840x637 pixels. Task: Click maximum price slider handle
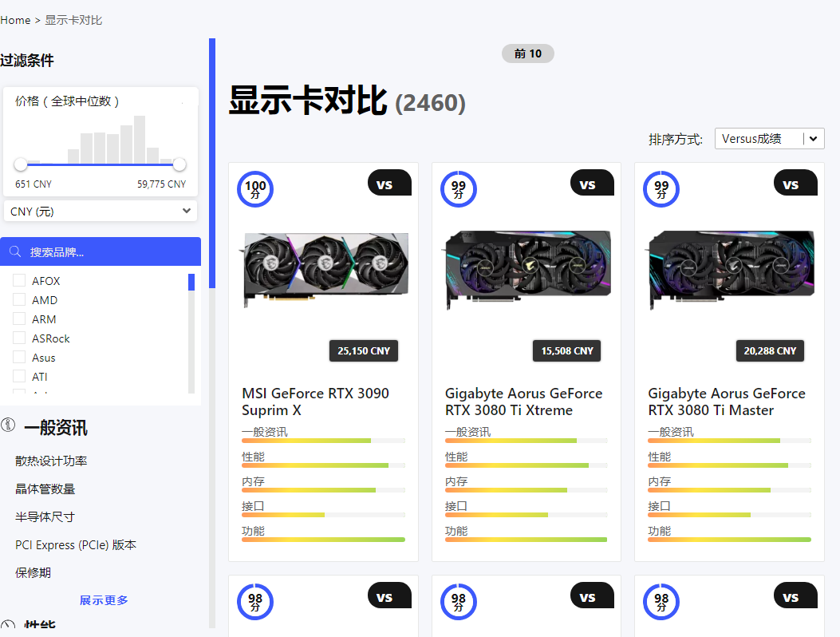pos(179,164)
